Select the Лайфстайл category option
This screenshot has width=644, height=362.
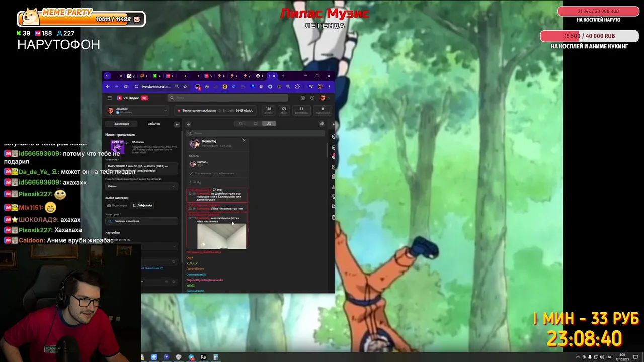point(142,205)
